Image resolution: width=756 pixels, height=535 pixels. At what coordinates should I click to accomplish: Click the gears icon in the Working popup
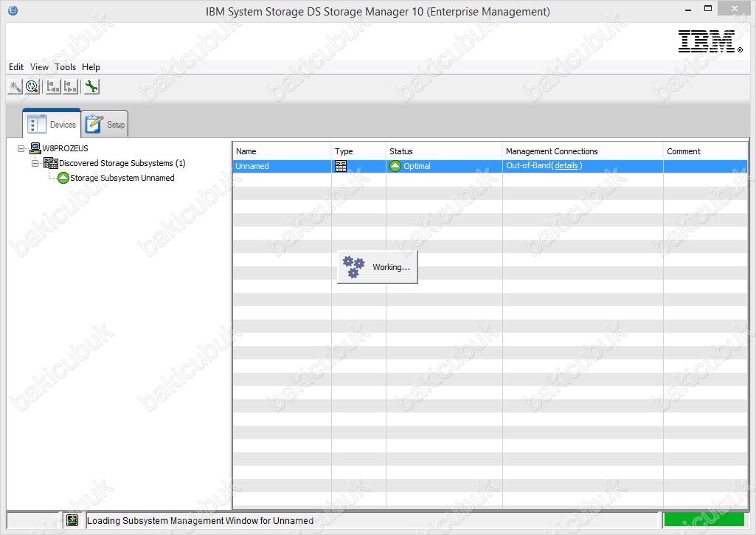tap(353, 267)
